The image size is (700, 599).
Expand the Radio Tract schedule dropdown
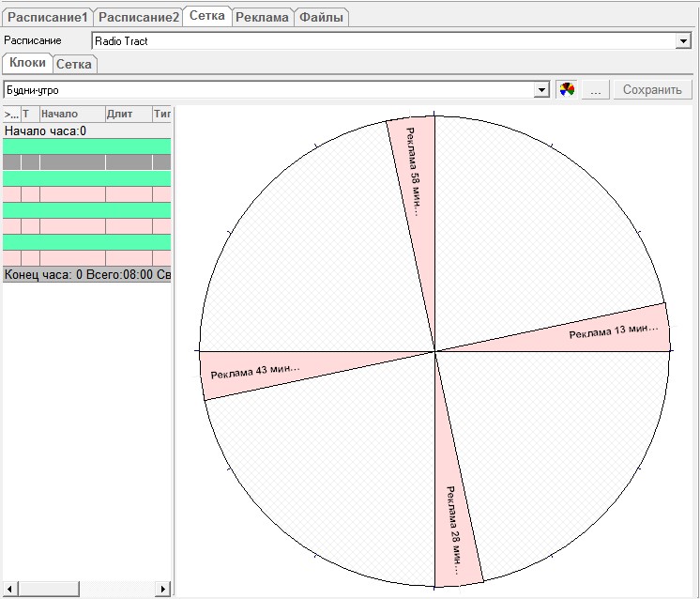683,41
